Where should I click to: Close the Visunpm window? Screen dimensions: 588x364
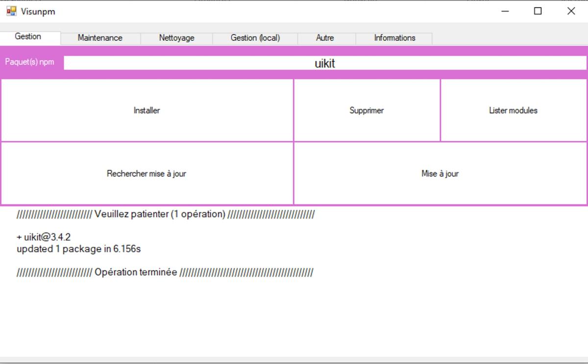[x=571, y=11]
